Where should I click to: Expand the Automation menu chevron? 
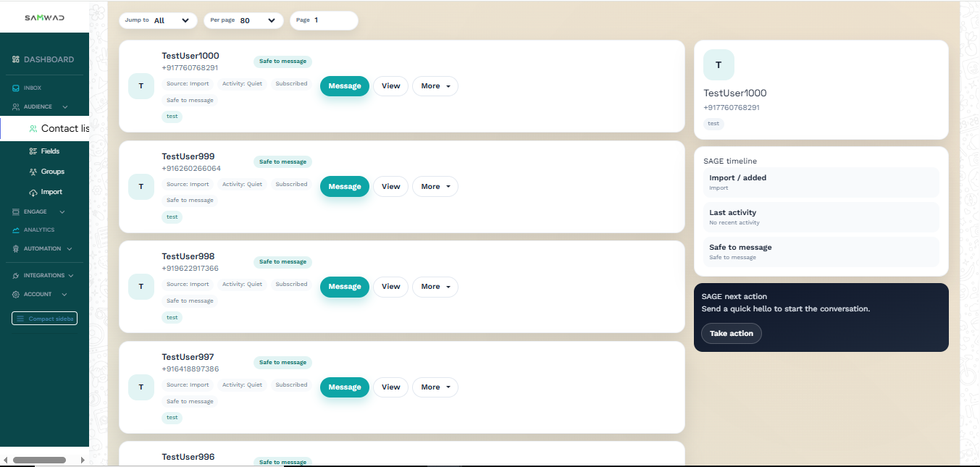[x=70, y=249]
